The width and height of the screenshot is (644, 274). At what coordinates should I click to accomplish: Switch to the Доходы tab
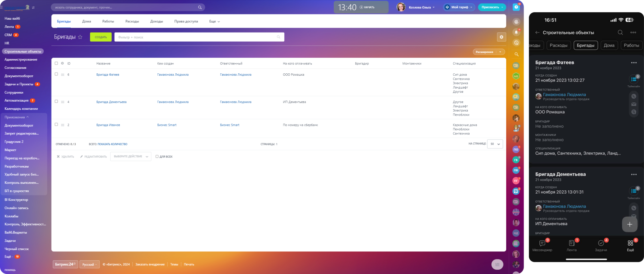157,21
